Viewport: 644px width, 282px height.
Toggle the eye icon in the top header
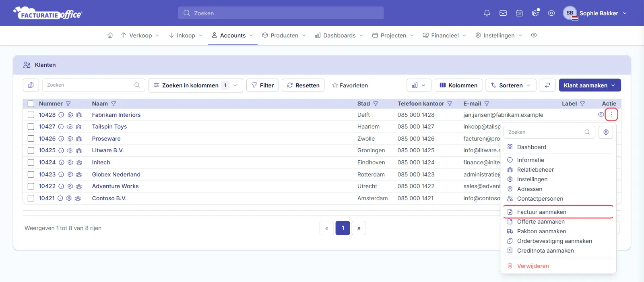[x=551, y=13]
